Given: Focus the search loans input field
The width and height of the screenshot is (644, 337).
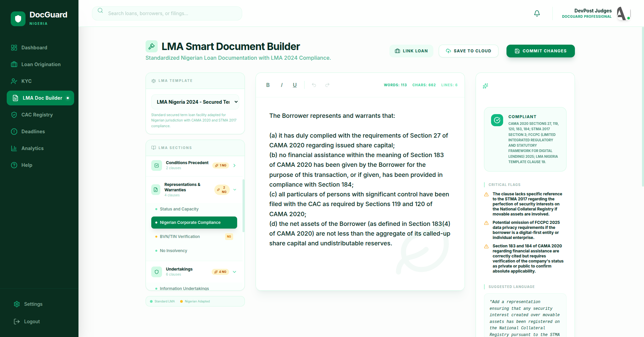Looking at the screenshot, I should (x=167, y=13).
